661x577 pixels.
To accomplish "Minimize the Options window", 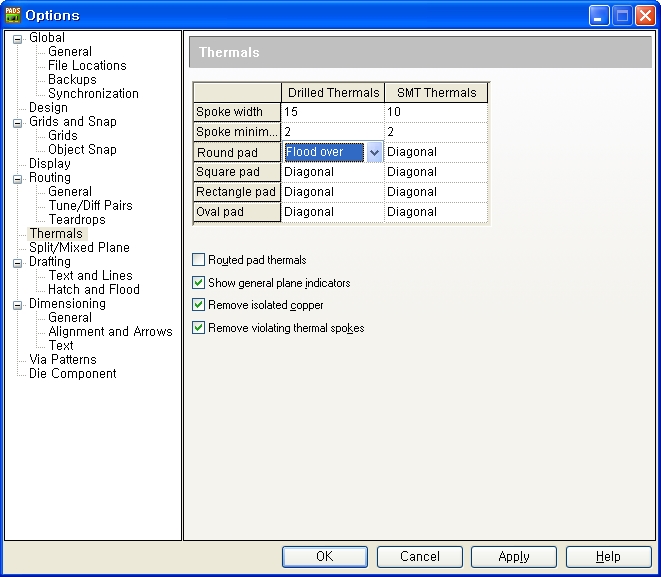I will click(599, 16).
